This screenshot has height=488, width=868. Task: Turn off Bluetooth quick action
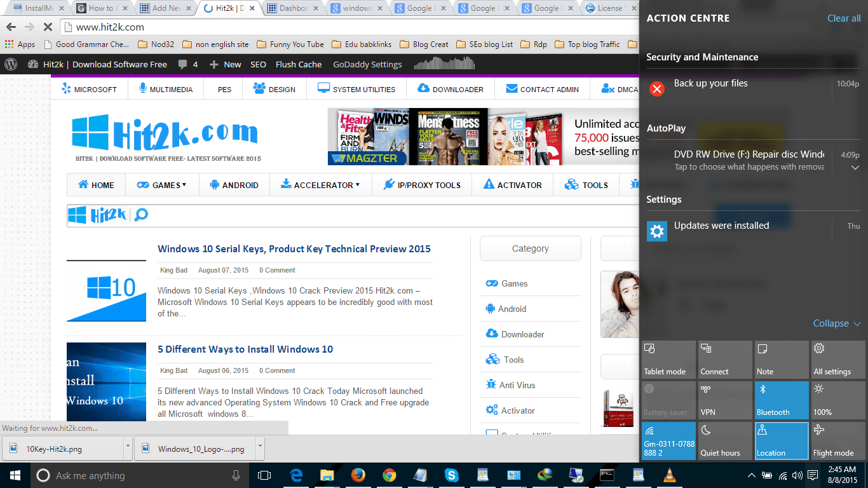[x=782, y=400]
